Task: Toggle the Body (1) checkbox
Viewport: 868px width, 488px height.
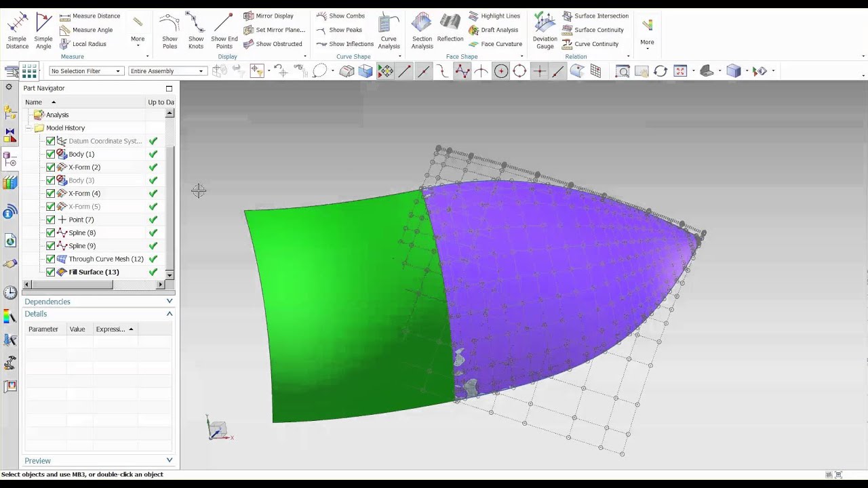Action: click(x=50, y=155)
